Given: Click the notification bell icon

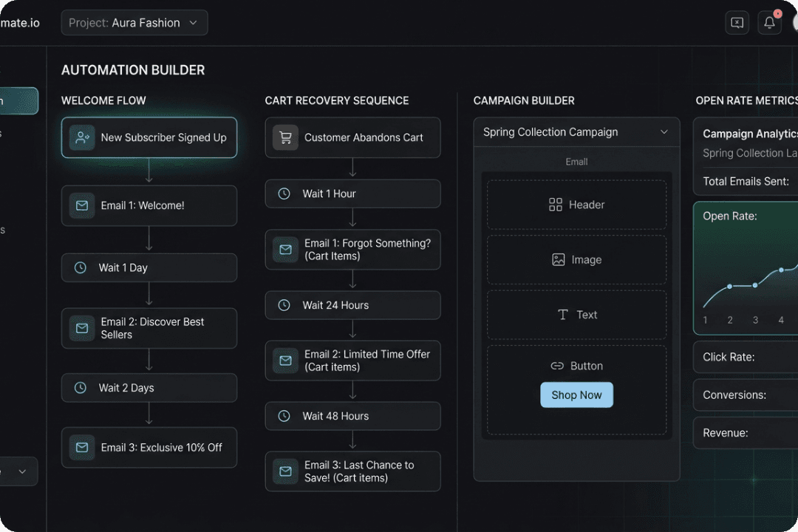Looking at the screenshot, I should click(x=769, y=23).
